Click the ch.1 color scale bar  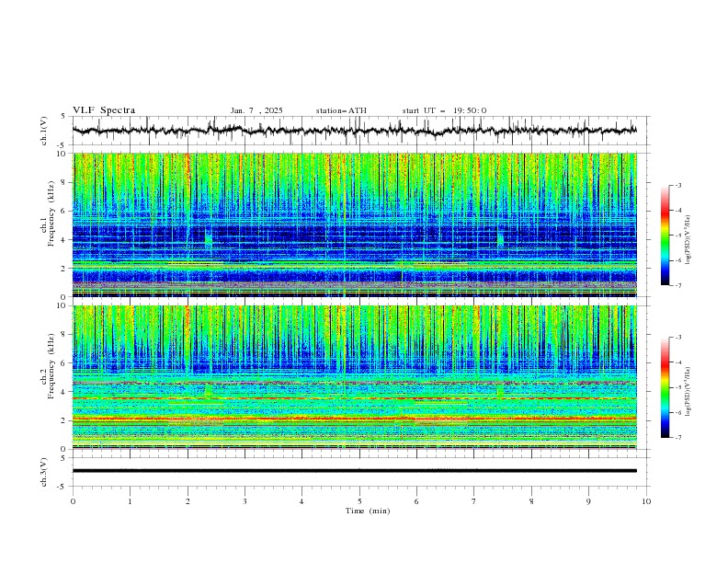665,236
